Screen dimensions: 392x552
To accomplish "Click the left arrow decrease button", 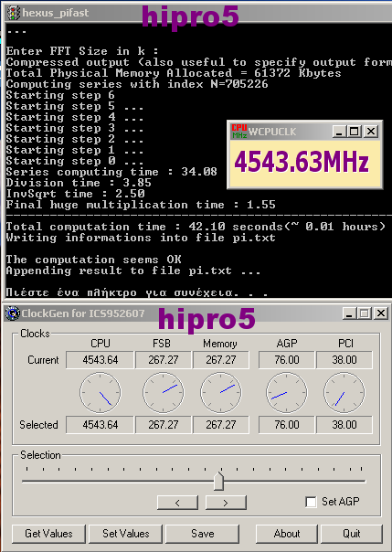I will click(x=177, y=503).
